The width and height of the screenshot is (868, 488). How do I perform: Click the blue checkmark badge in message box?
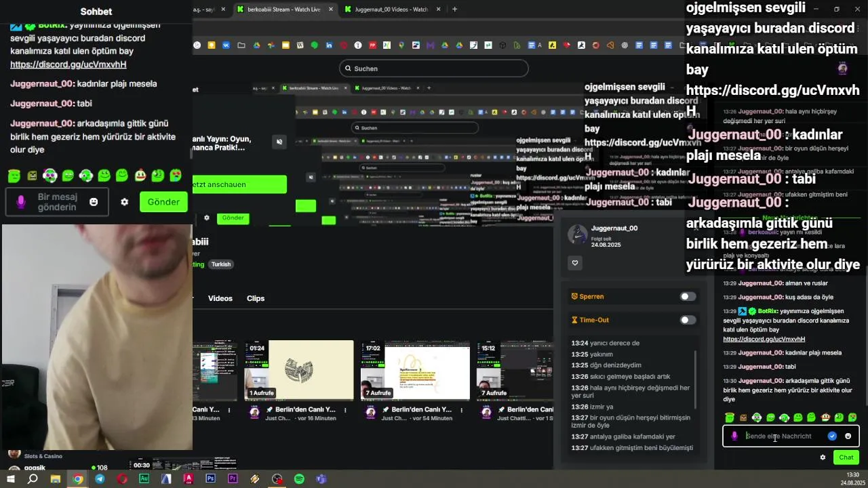[x=832, y=436]
